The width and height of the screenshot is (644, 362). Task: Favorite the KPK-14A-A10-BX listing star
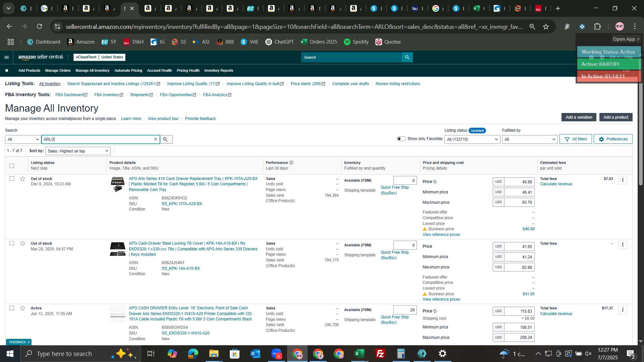[22, 243]
